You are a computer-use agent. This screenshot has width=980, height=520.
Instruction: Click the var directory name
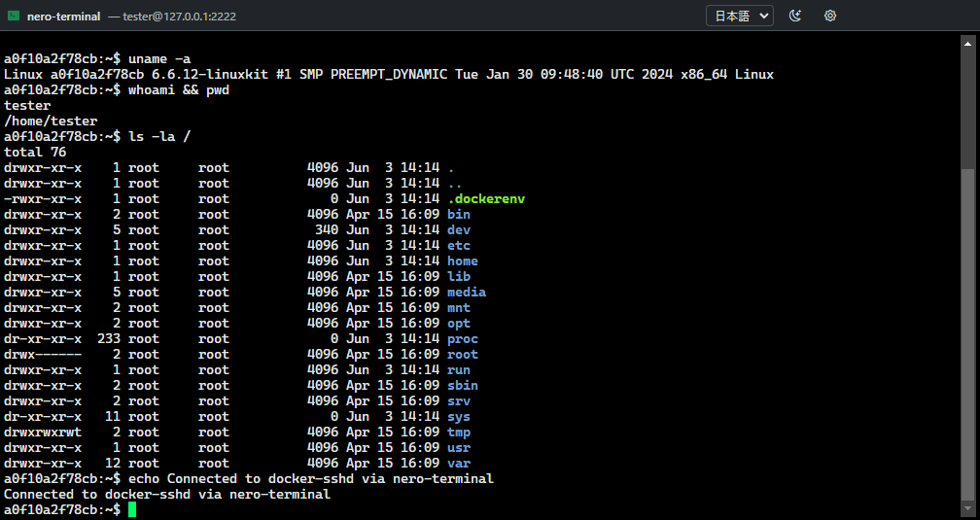[459, 464]
